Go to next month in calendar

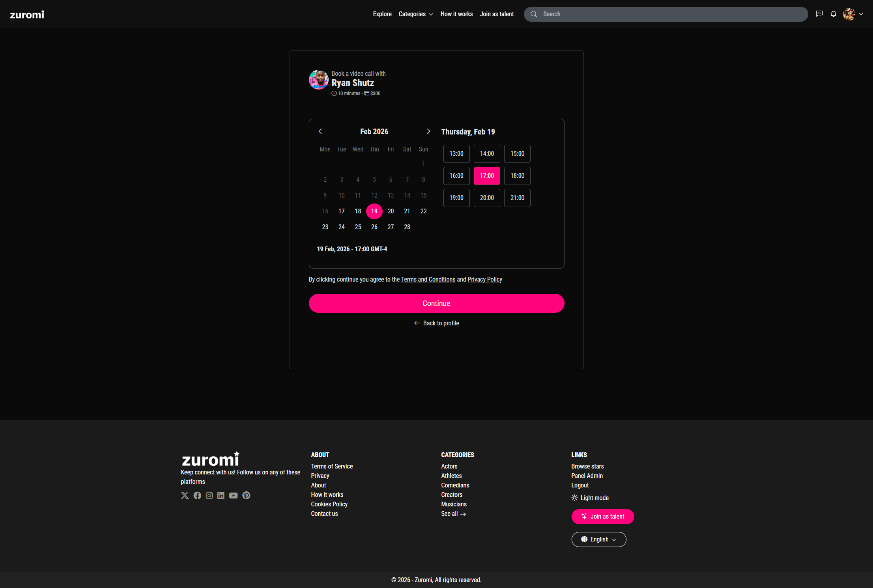(428, 131)
